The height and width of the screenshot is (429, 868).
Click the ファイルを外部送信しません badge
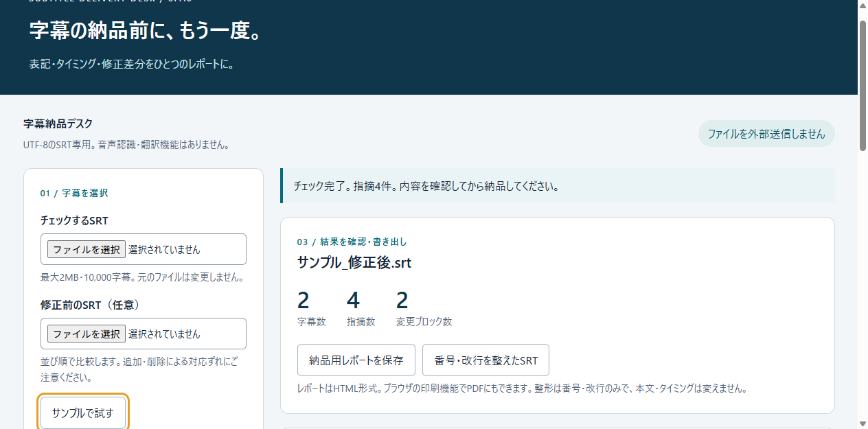pyautogui.click(x=766, y=134)
